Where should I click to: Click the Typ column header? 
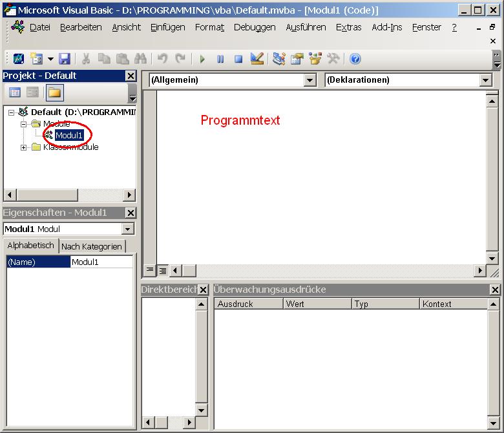385,304
